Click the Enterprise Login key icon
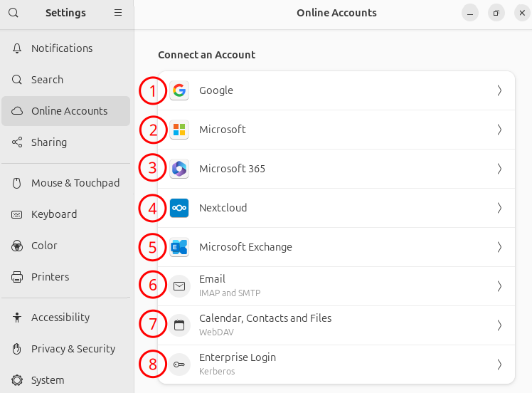Screen dimensions: 532x393 click(179, 365)
